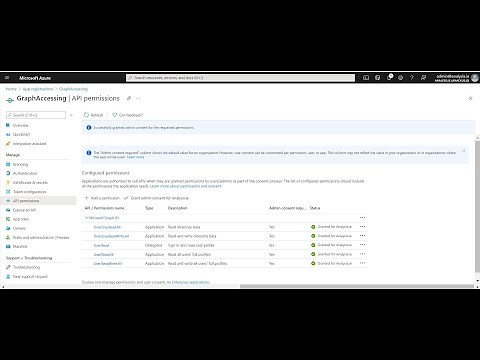
Task: Click the Type column header
Action: point(149,208)
